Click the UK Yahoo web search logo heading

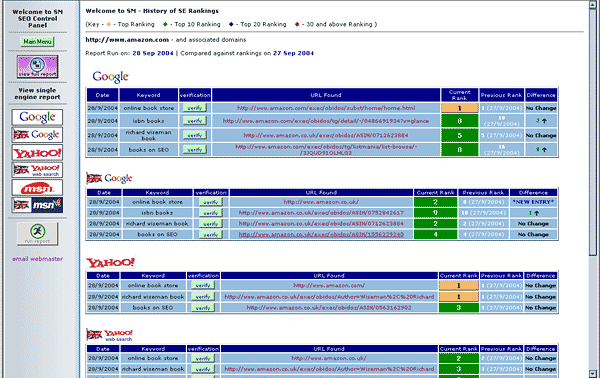[x=109, y=335]
